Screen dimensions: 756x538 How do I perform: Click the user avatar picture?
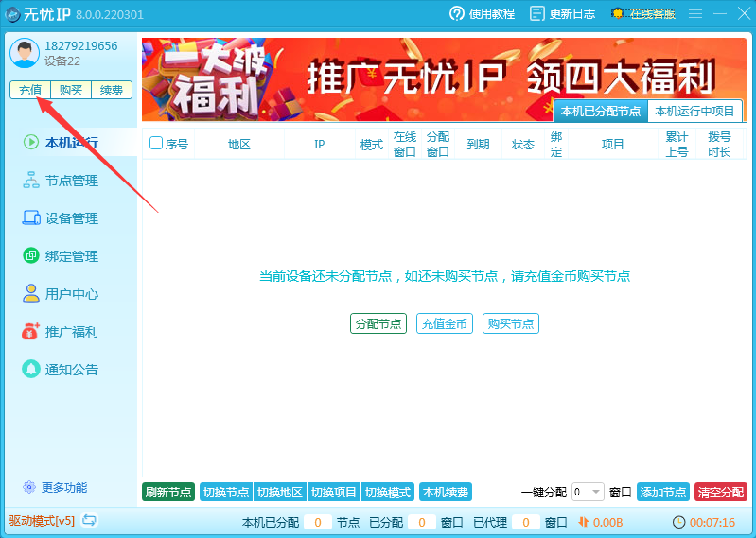[25, 53]
